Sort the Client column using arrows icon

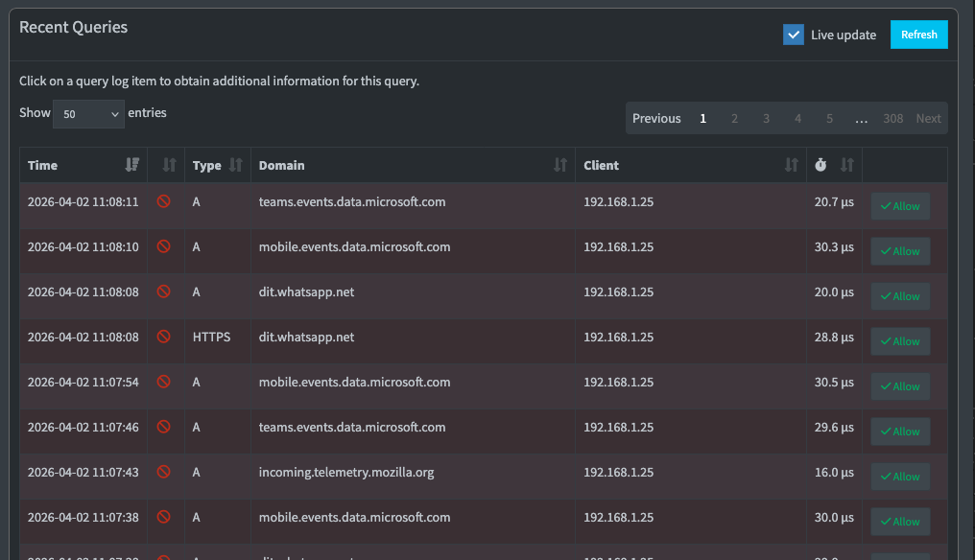coord(791,165)
